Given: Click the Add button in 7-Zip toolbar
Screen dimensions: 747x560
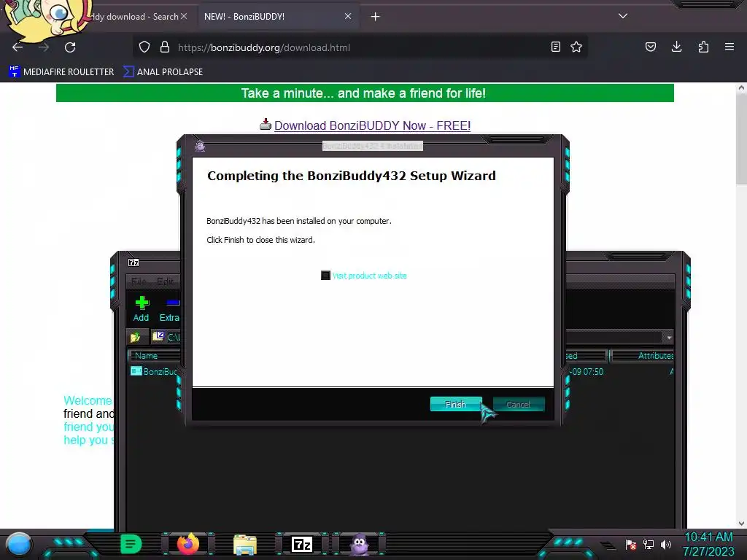Looking at the screenshot, I should click(141, 308).
